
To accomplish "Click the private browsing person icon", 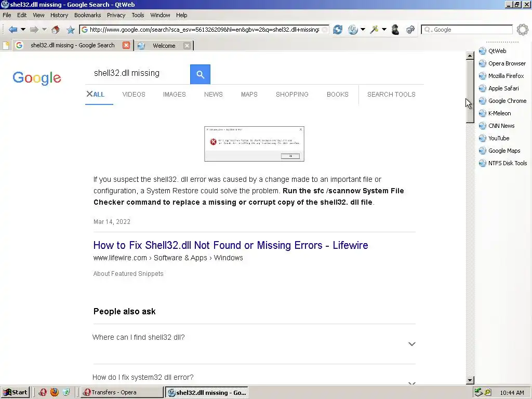I will click(395, 30).
